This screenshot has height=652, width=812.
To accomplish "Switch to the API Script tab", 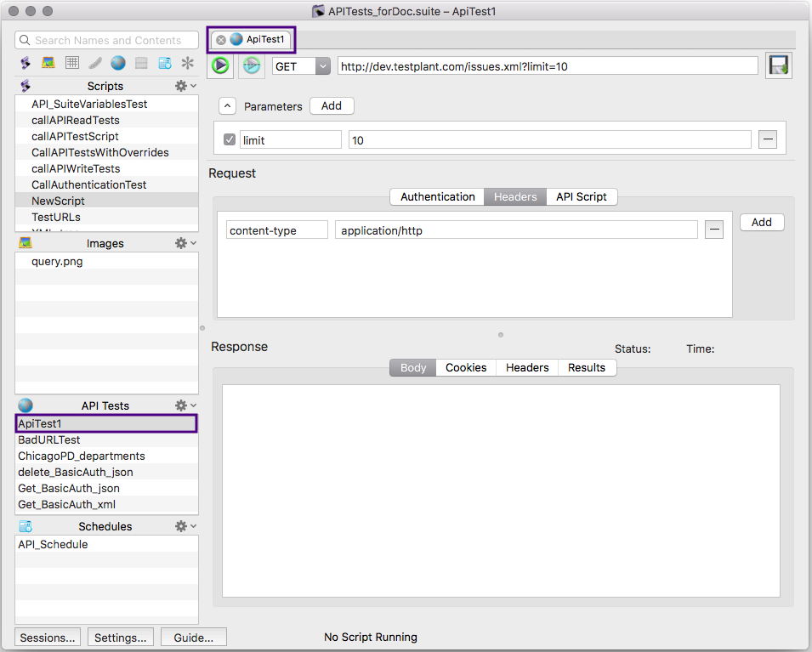I will coord(582,197).
